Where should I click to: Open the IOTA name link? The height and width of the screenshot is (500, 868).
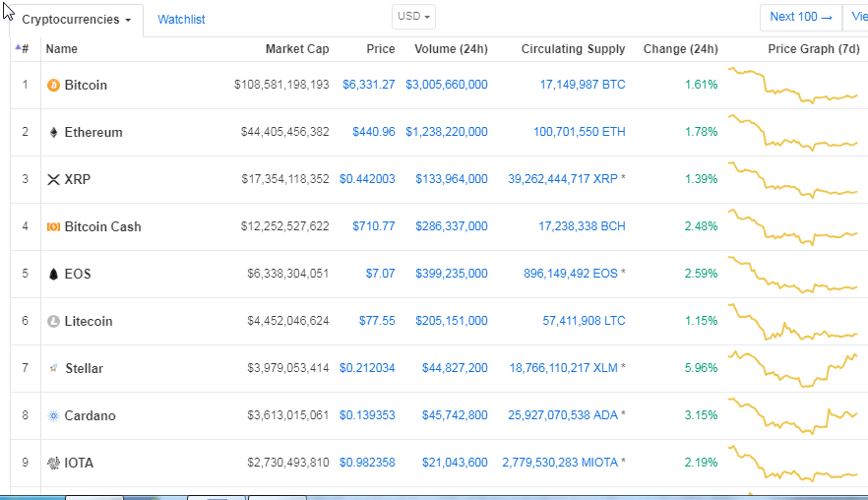(79, 463)
